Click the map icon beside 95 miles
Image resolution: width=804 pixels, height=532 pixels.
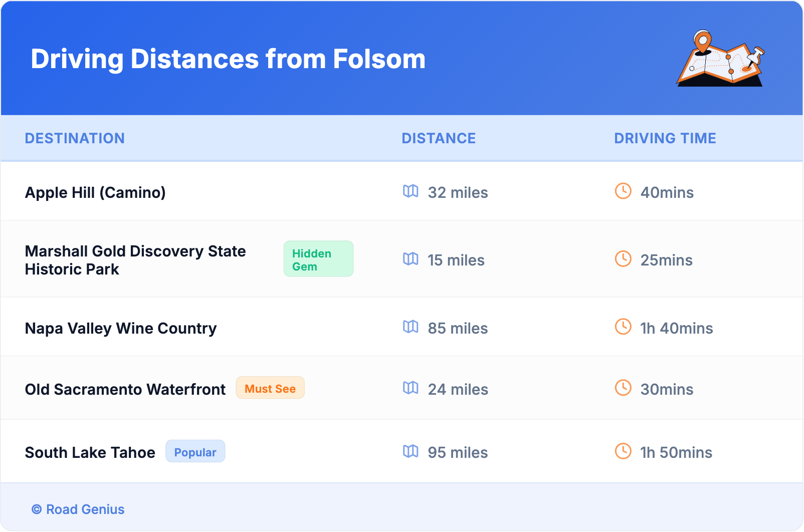tap(411, 451)
